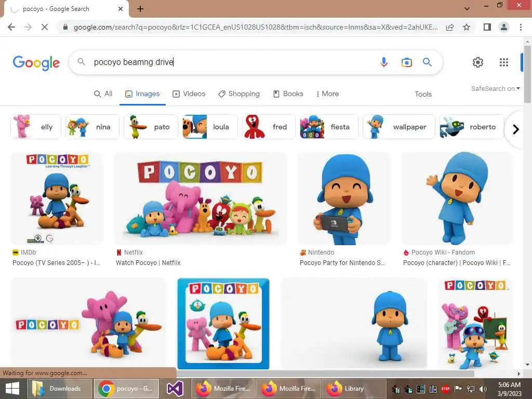Screen dimensions: 532x399
Task: Open the Netflix Pocoyo group image
Action: click(x=201, y=198)
